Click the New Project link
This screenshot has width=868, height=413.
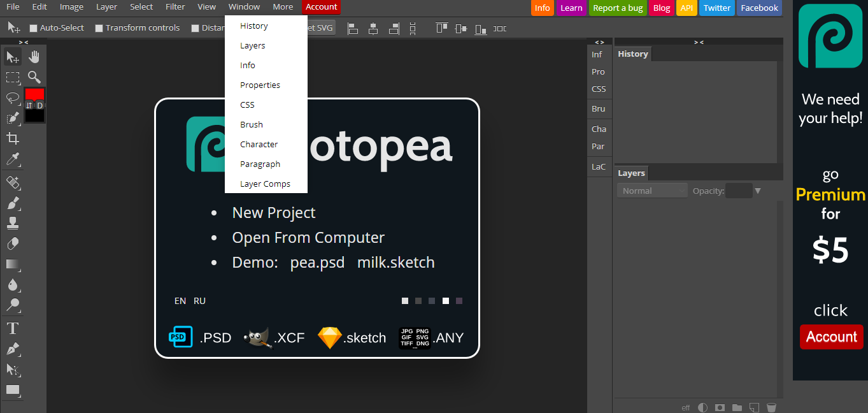coord(274,213)
